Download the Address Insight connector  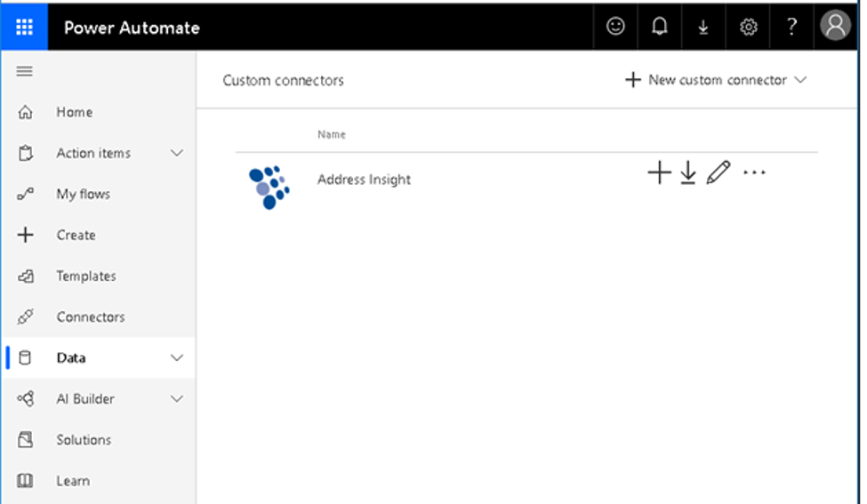tap(688, 172)
